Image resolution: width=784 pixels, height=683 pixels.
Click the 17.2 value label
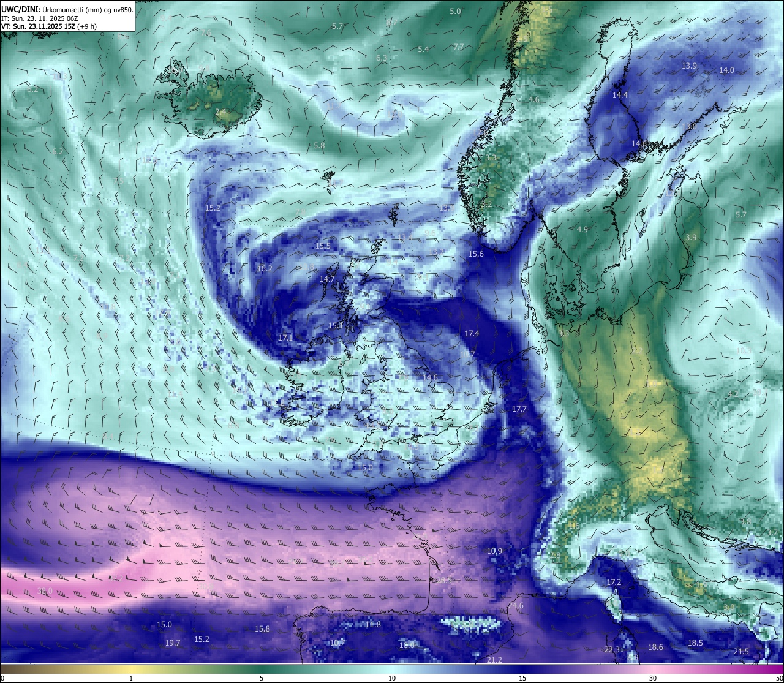click(614, 582)
